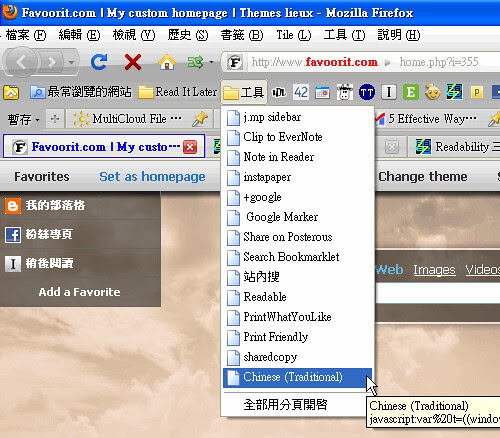The height and width of the screenshot is (438, 500).
Task: Choose Clip to EverNote bookmarklet
Action: pyautogui.click(x=298, y=137)
